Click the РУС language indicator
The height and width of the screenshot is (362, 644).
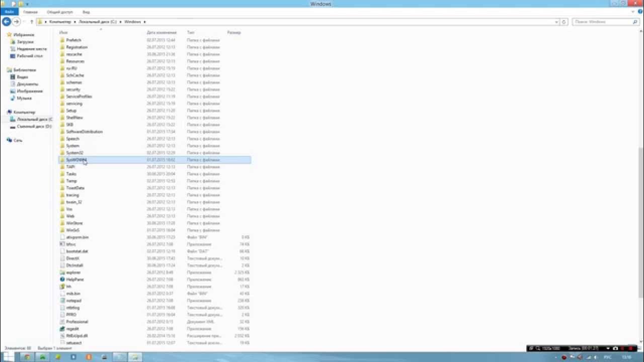(607, 357)
